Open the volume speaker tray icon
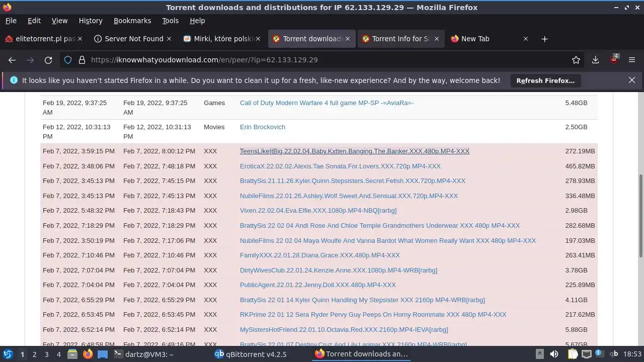The image size is (644, 362). click(554, 354)
